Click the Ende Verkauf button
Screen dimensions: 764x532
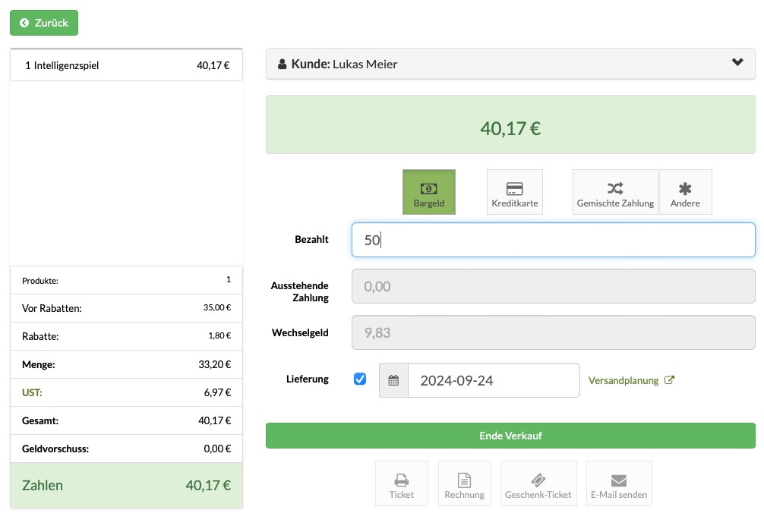point(510,436)
